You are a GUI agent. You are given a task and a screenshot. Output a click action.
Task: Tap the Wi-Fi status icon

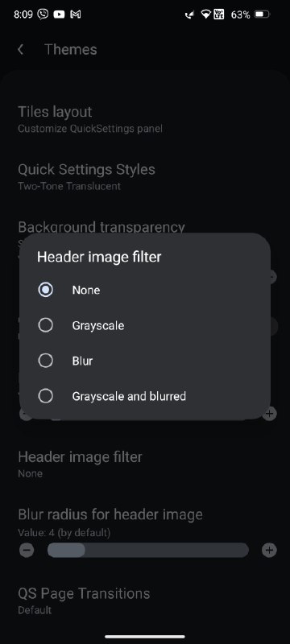coord(205,14)
